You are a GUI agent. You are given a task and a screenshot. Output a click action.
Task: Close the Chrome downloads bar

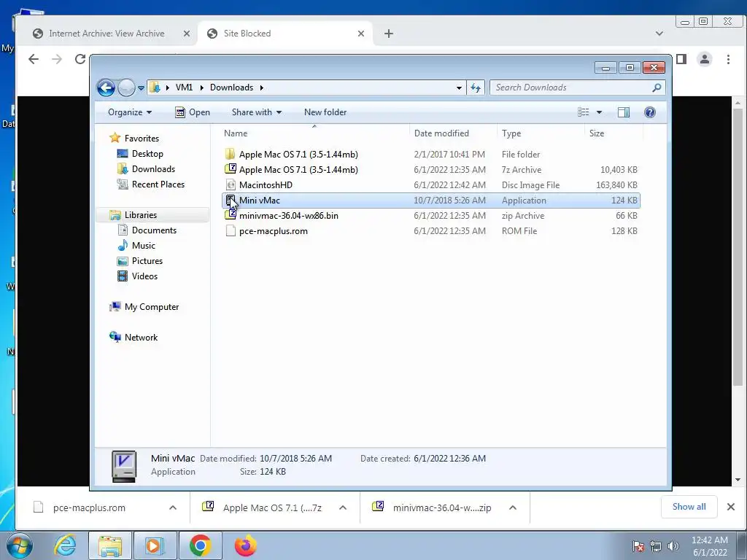731,507
